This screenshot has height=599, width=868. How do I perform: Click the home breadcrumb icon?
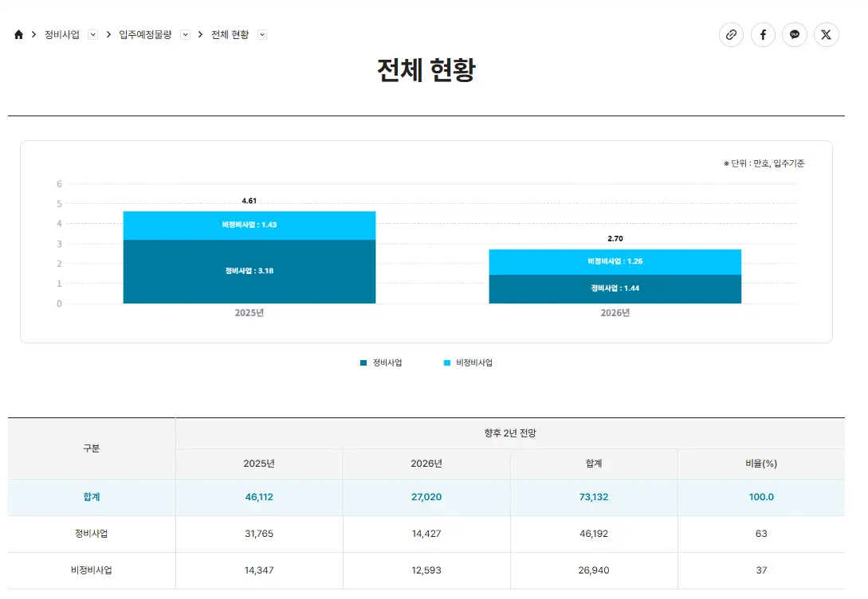coord(18,34)
